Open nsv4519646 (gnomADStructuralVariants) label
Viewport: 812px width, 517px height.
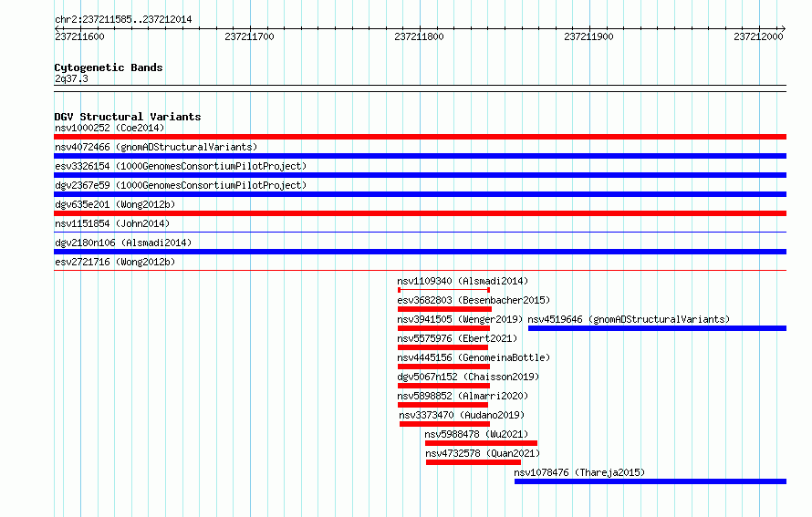pos(629,319)
